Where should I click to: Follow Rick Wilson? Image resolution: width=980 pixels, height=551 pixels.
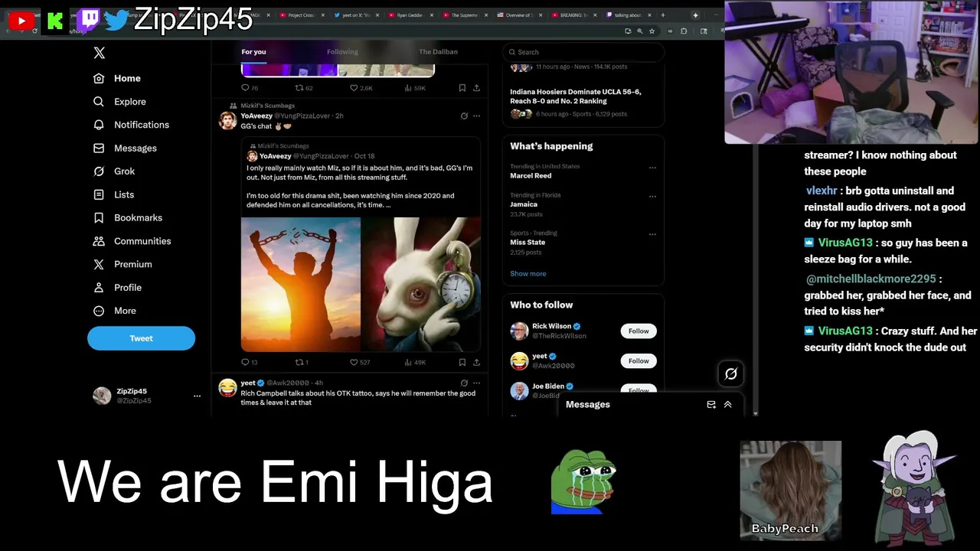(x=639, y=331)
